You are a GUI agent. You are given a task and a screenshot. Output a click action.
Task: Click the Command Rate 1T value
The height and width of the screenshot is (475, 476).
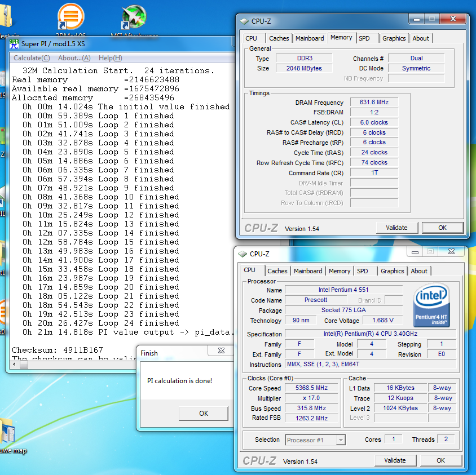pos(374,172)
